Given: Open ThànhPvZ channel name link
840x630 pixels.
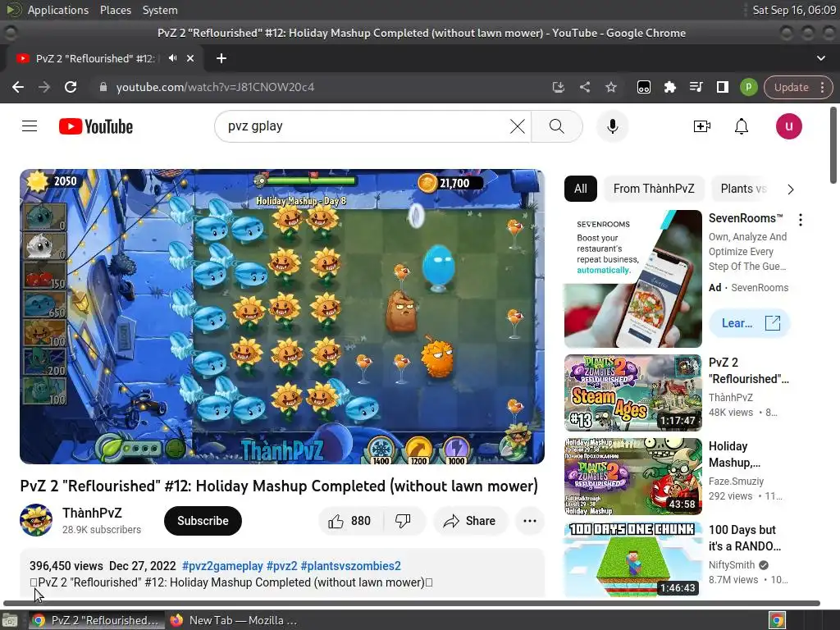Looking at the screenshot, I should [92, 513].
